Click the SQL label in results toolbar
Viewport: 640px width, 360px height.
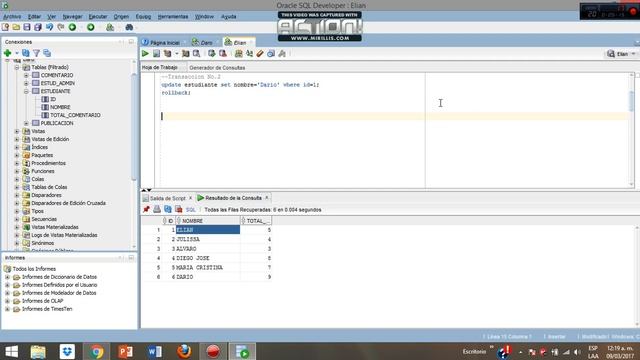click(191, 210)
